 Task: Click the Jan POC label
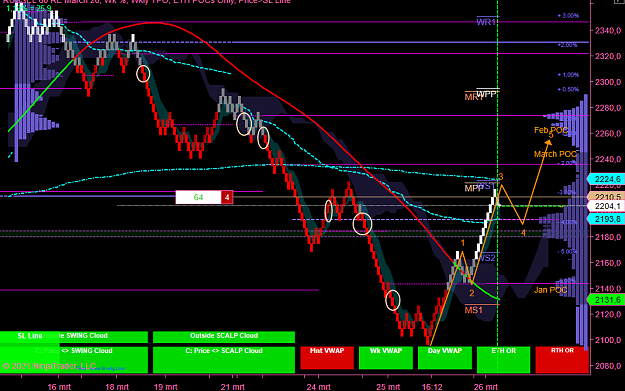tap(550, 290)
